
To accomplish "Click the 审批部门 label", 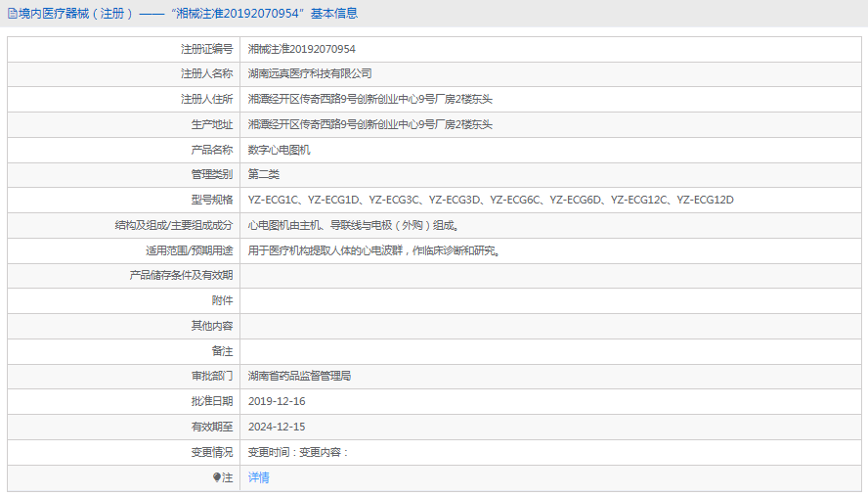I will tap(212, 377).
